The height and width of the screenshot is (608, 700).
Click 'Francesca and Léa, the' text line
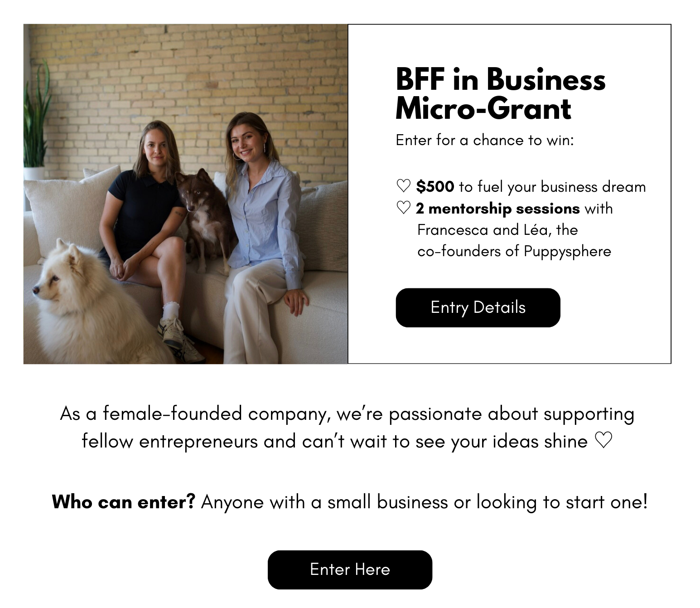pyautogui.click(x=497, y=230)
